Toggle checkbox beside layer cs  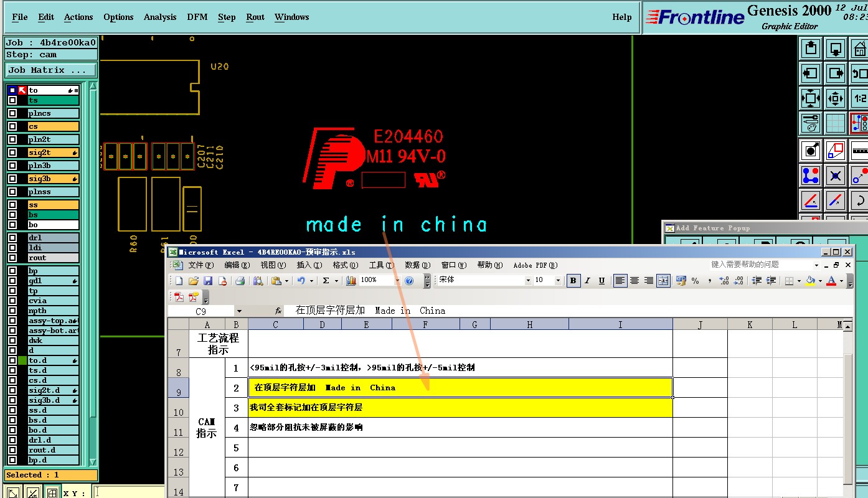coord(12,126)
